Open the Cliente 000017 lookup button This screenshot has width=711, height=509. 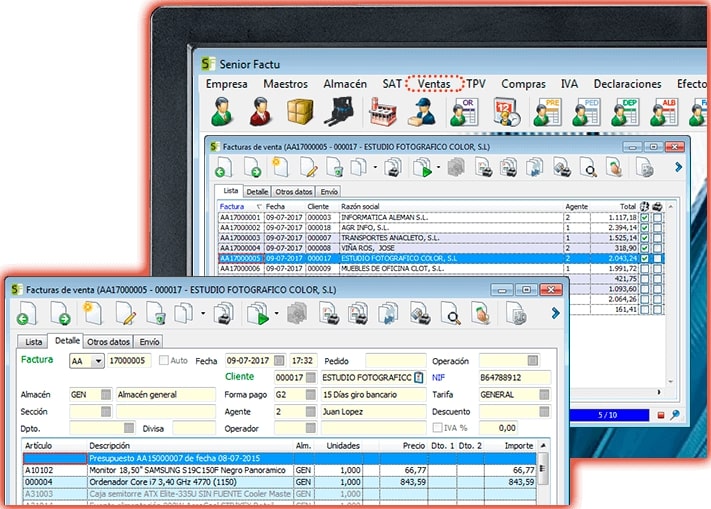coord(311,377)
